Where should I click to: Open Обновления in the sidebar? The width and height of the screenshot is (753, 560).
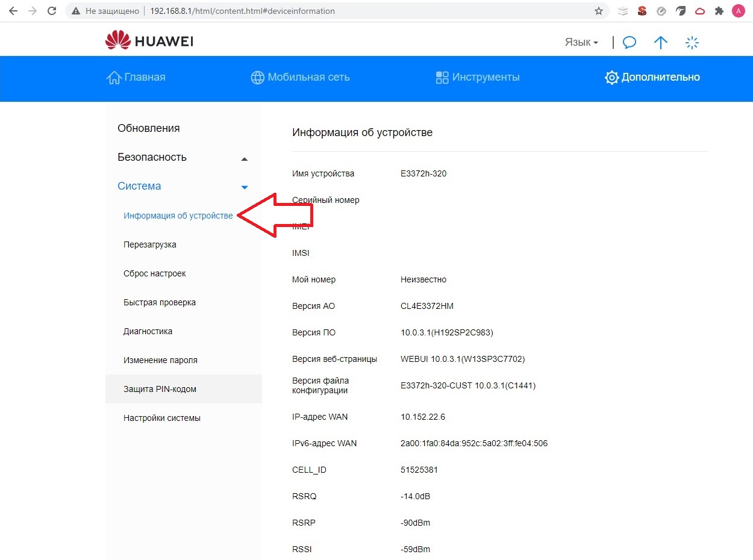(x=149, y=128)
